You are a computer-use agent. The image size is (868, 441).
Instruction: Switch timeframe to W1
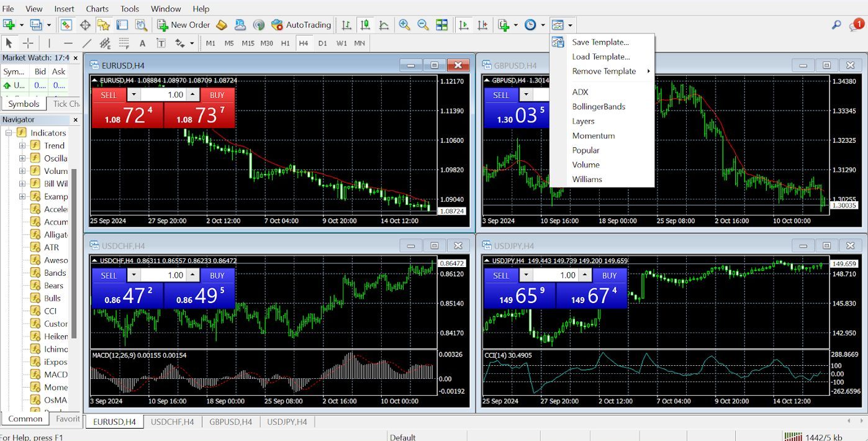[341, 43]
